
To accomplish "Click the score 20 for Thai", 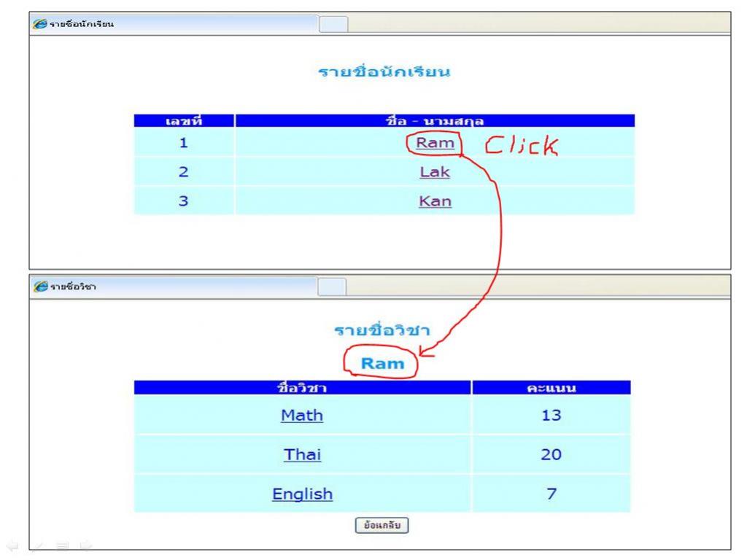I will click(x=551, y=454).
